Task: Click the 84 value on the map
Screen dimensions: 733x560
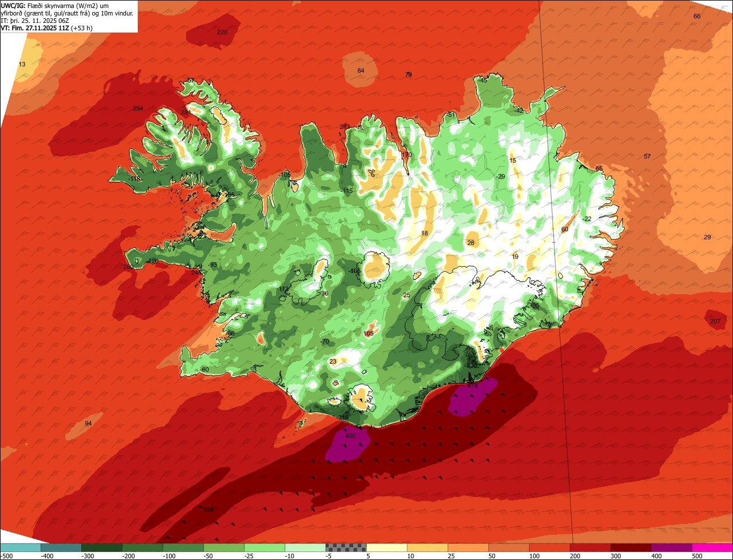Action: click(361, 70)
